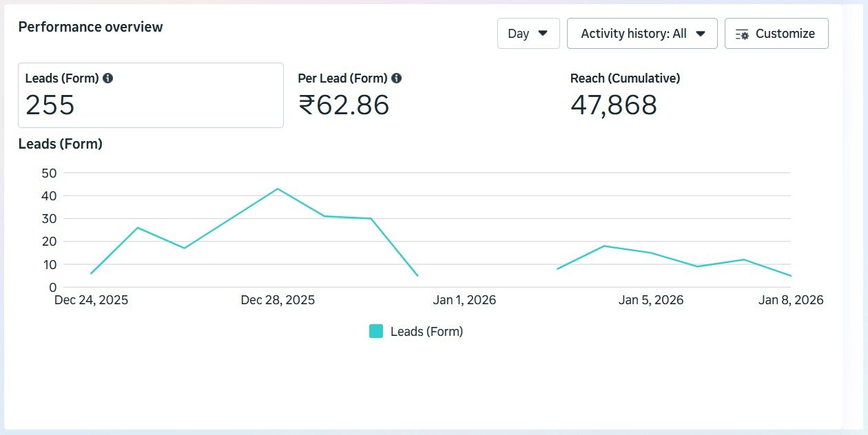Click the info icon beside Leads (Form)

(x=108, y=78)
